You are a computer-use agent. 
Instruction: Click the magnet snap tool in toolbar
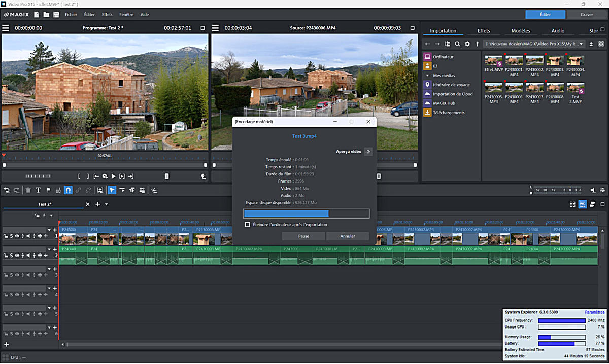pos(68,190)
